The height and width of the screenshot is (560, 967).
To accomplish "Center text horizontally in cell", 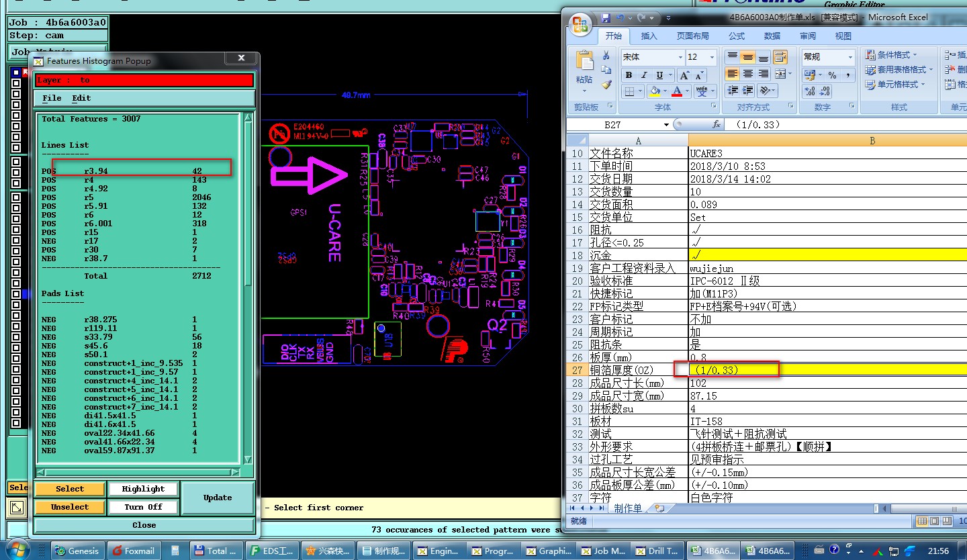I will [747, 74].
